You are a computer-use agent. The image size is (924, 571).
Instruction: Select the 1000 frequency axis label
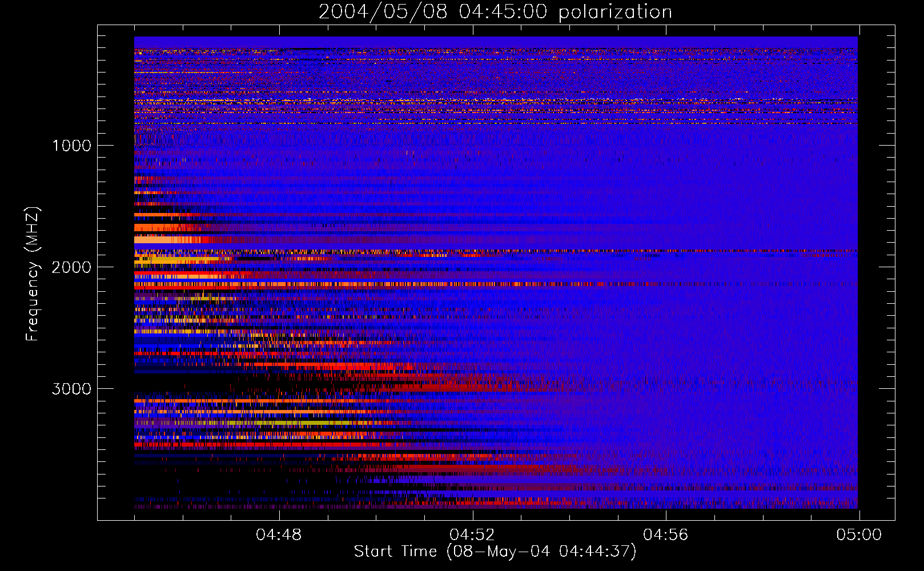(x=71, y=146)
